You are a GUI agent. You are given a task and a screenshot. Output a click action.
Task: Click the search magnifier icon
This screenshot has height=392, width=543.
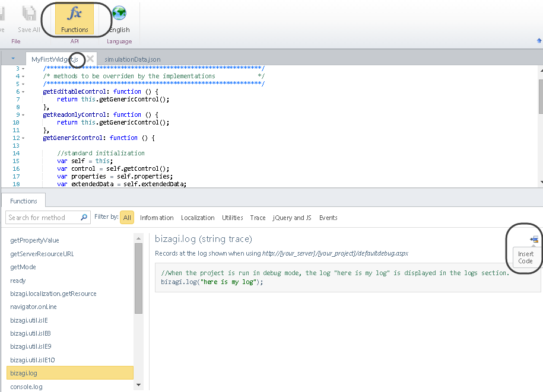84,217
